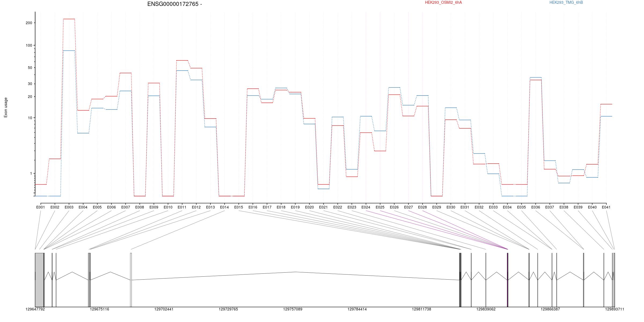
Task: Click y-axis tick value 1
Action: [31, 174]
